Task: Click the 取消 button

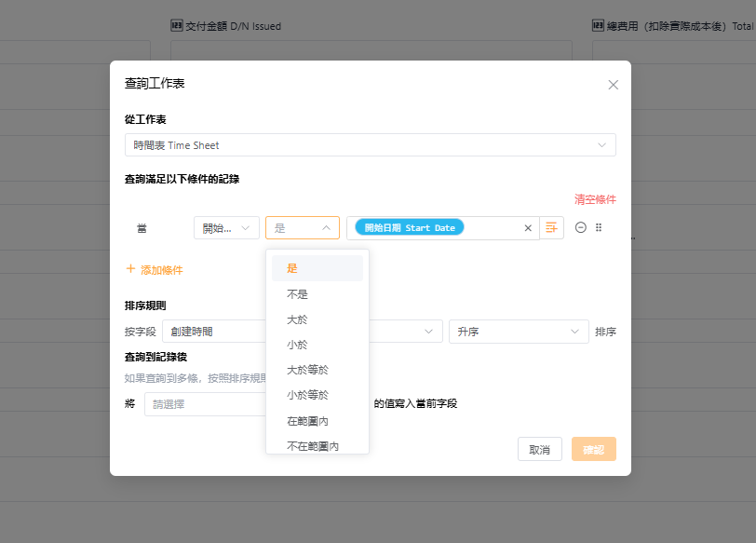Action: (x=539, y=450)
